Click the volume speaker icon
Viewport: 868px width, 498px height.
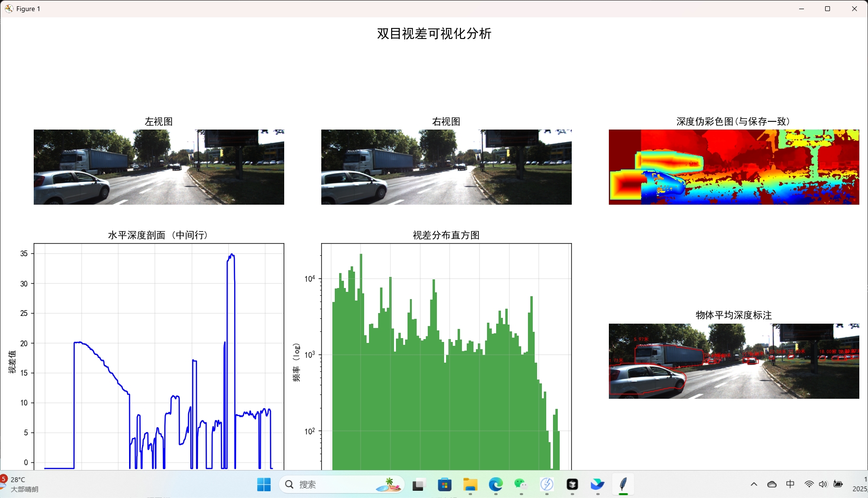point(823,485)
